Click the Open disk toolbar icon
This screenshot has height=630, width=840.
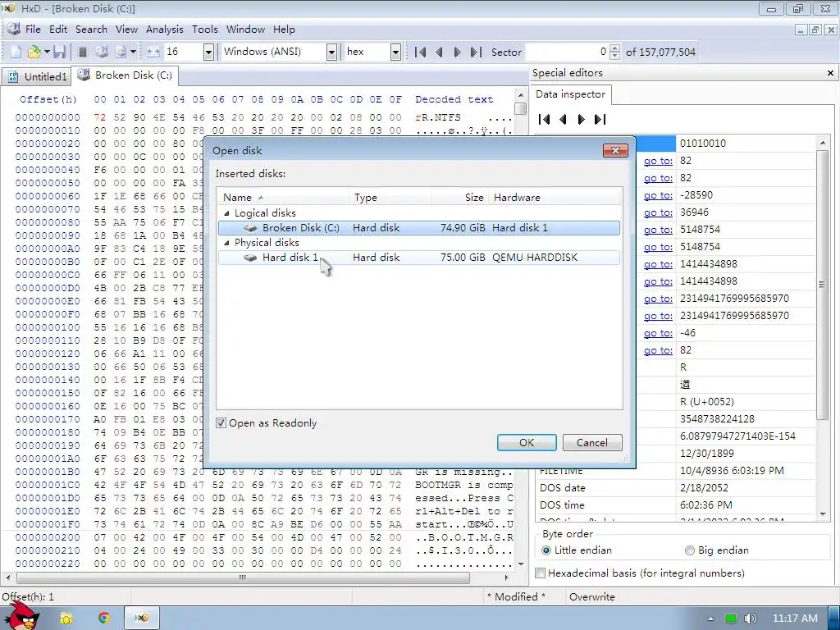click(x=102, y=52)
